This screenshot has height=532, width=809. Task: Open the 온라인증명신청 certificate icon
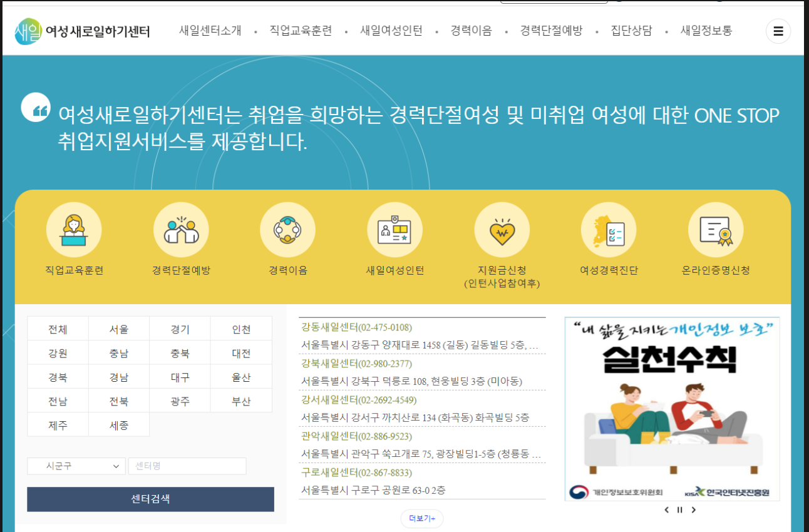point(716,230)
